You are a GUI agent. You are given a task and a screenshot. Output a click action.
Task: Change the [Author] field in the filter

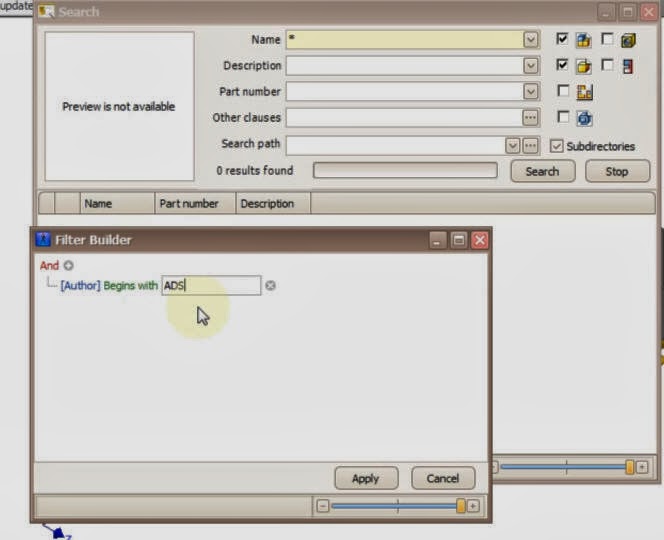80,285
